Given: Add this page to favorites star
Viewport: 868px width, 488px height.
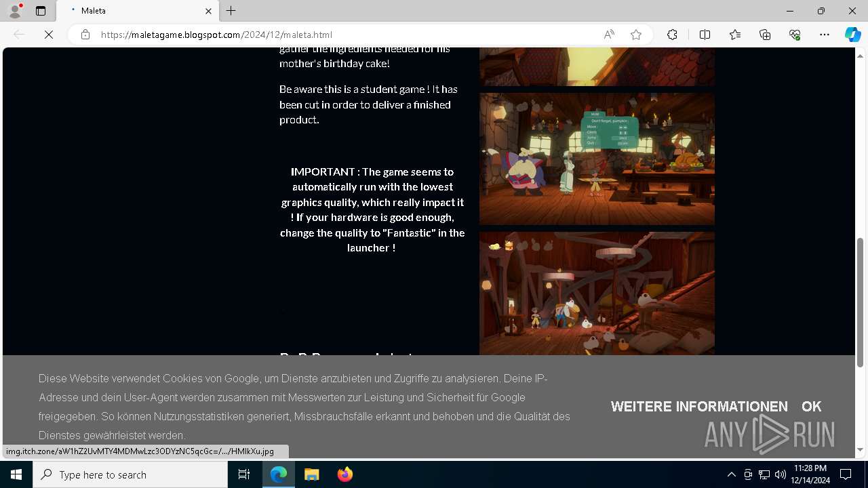Looking at the screenshot, I should pos(636,35).
